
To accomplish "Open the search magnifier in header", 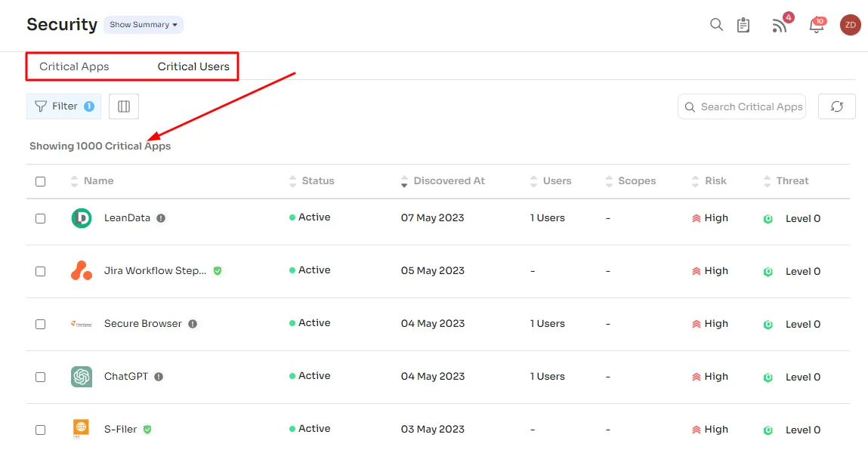I will (x=716, y=25).
